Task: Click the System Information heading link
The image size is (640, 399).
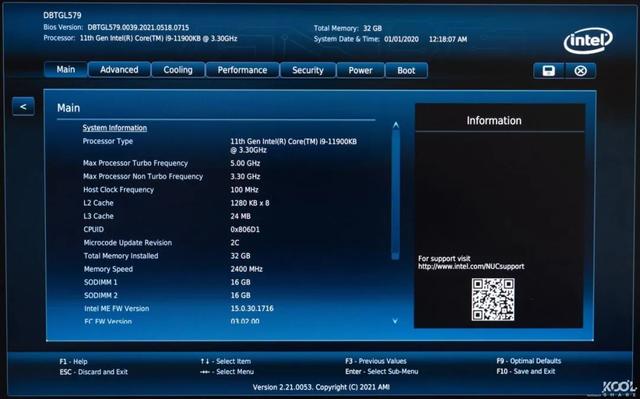Action: click(115, 128)
